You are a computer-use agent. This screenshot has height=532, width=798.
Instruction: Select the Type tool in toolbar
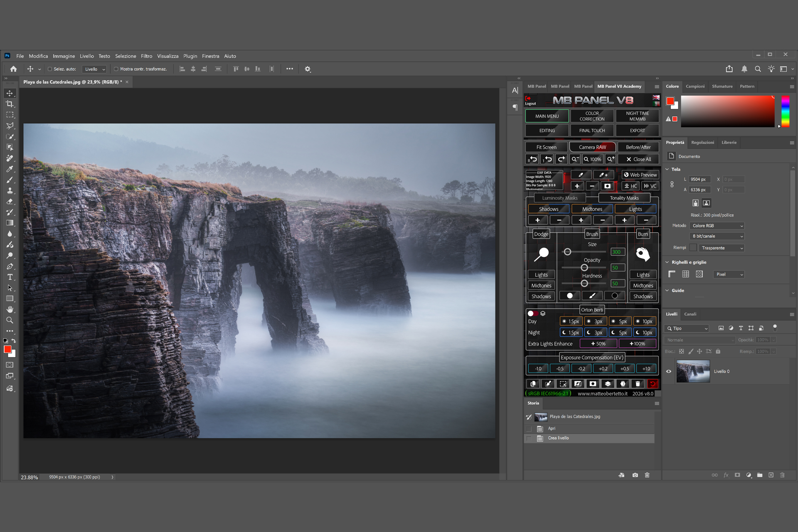tap(10, 277)
